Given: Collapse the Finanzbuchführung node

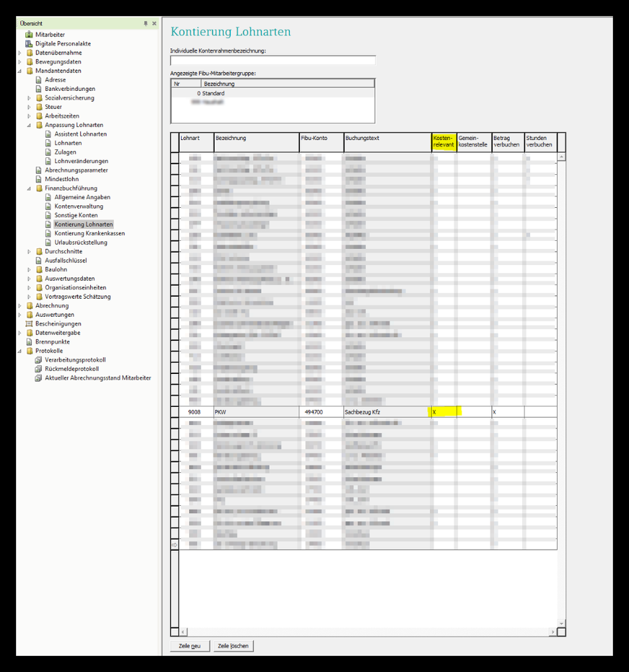Looking at the screenshot, I should [29, 188].
